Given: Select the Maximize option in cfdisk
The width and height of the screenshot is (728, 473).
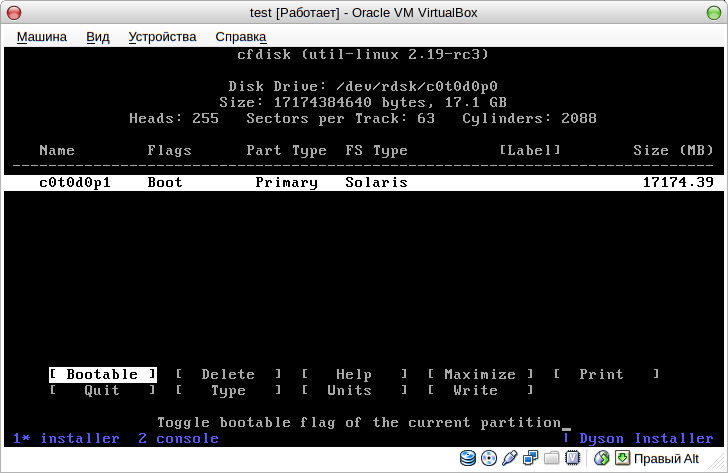Looking at the screenshot, I should coord(480,374).
